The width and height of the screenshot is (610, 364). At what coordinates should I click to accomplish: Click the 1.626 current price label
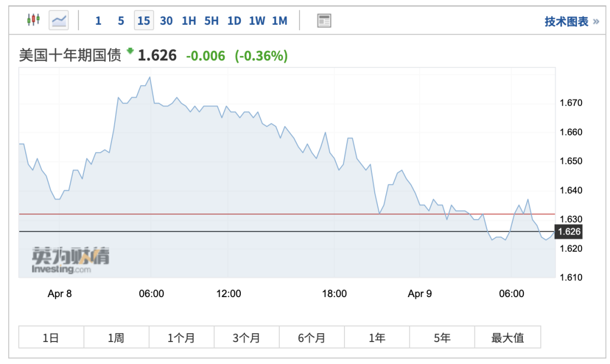pos(568,232)
